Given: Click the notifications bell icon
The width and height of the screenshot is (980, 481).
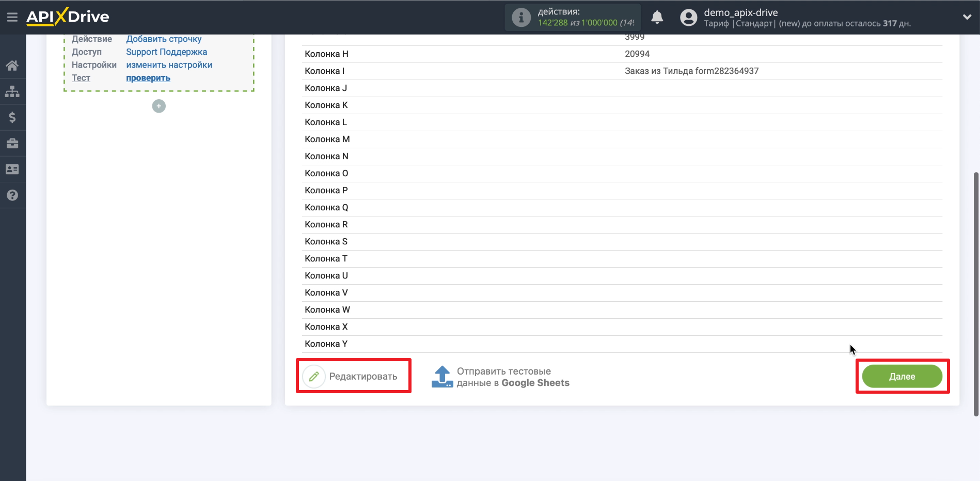Looking at the screenshot, I should pyautogui.click(x=657, y=18).
